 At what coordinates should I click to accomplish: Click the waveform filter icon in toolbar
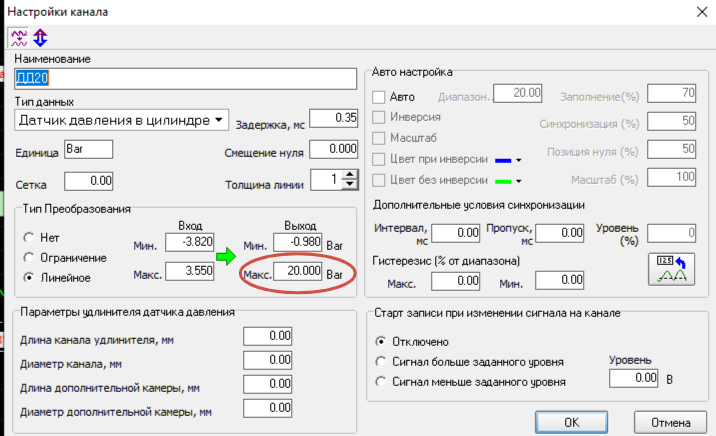(x=19, y=37)
